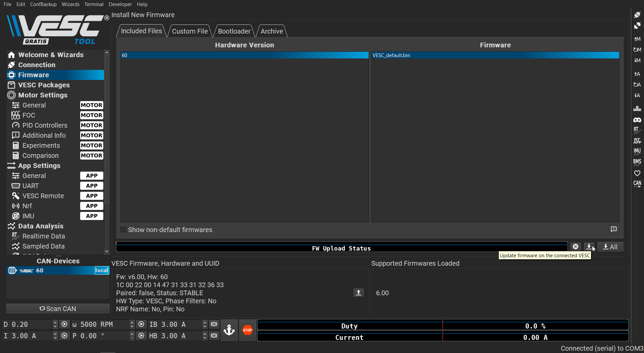Decrease current I value with down stepper

pyautogui.click(x=55, y=338)
